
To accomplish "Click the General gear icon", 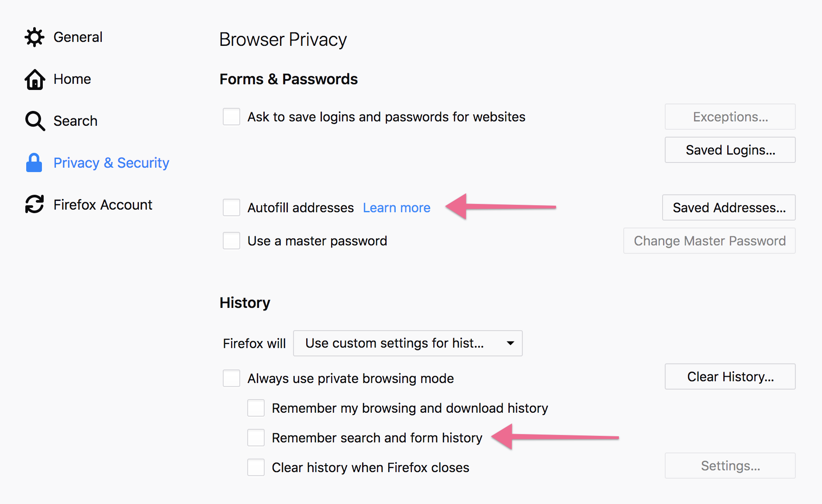I will click(x=35, y=37).
